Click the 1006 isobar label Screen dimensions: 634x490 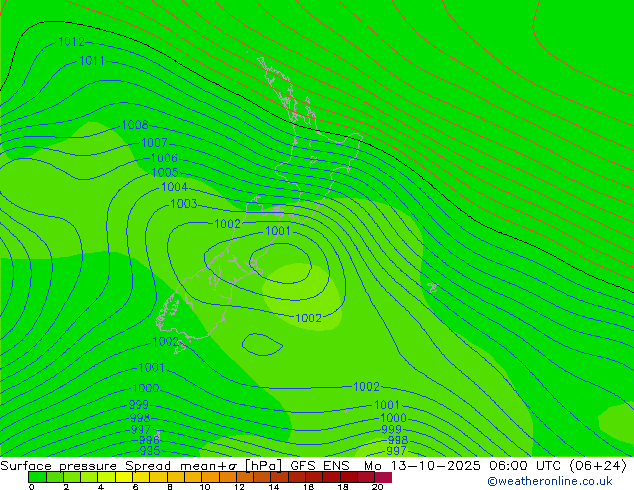pyautogui.click(x=164, y=158)
